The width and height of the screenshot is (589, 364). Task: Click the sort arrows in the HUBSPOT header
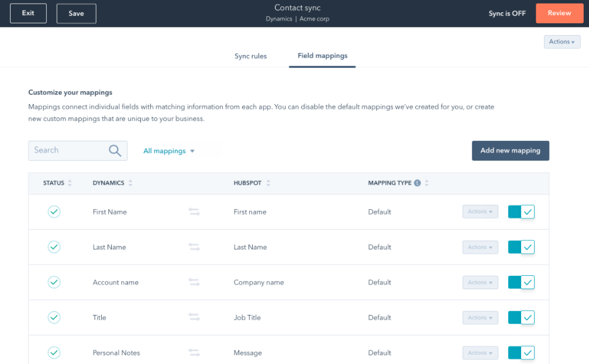(267, 183)
